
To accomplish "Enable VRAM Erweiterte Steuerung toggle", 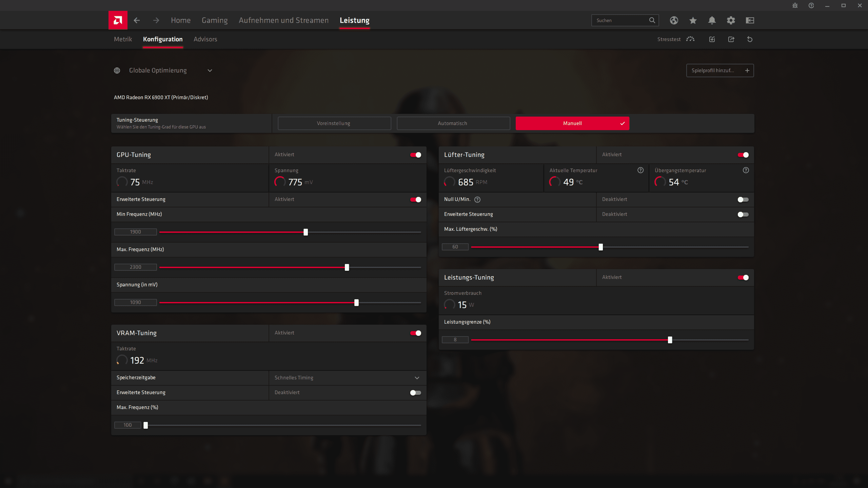I will pyautogui.click(x=415, y=393).
